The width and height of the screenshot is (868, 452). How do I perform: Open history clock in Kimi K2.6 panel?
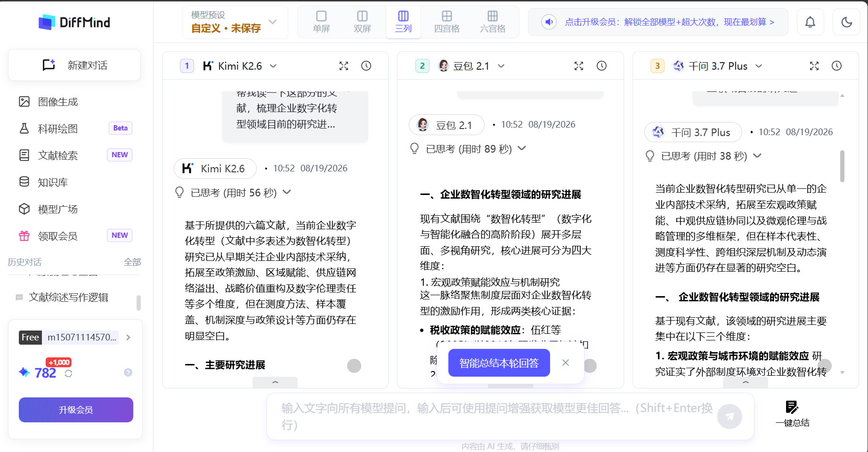366,66
